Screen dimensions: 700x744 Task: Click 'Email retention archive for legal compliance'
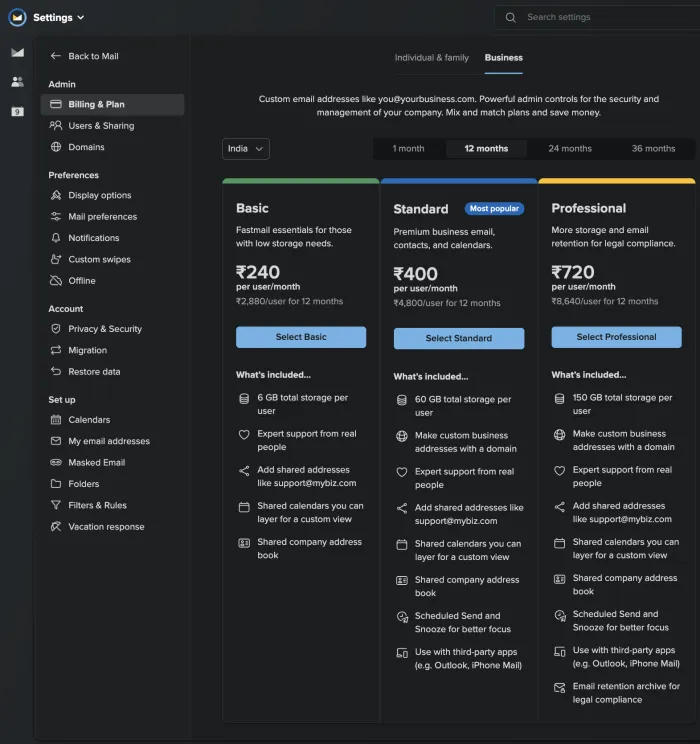click(x=626, y=693)
